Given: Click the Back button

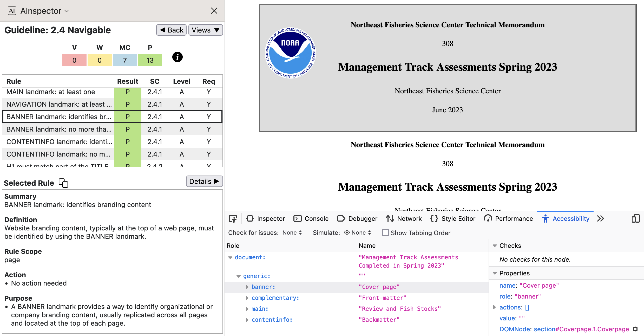Looking at the screenshot, I should [x=172, y=30].
